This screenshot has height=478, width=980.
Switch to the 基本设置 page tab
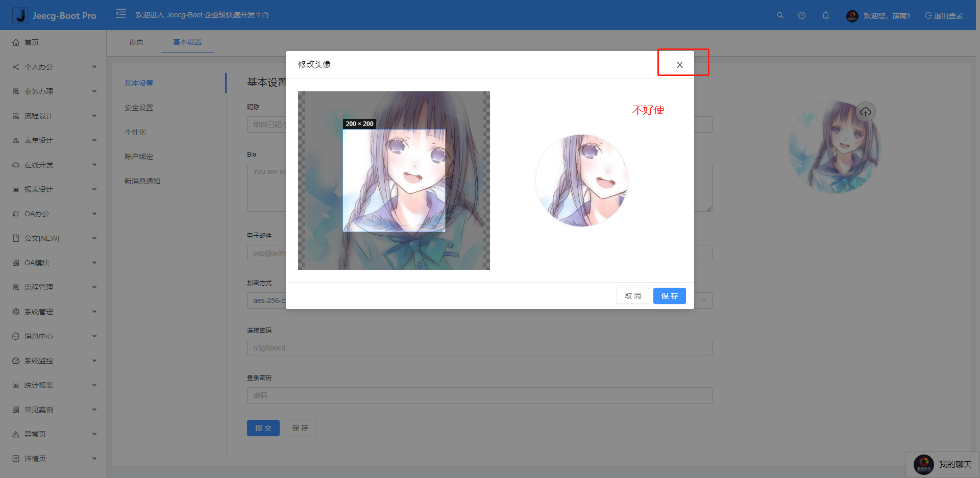187,42
